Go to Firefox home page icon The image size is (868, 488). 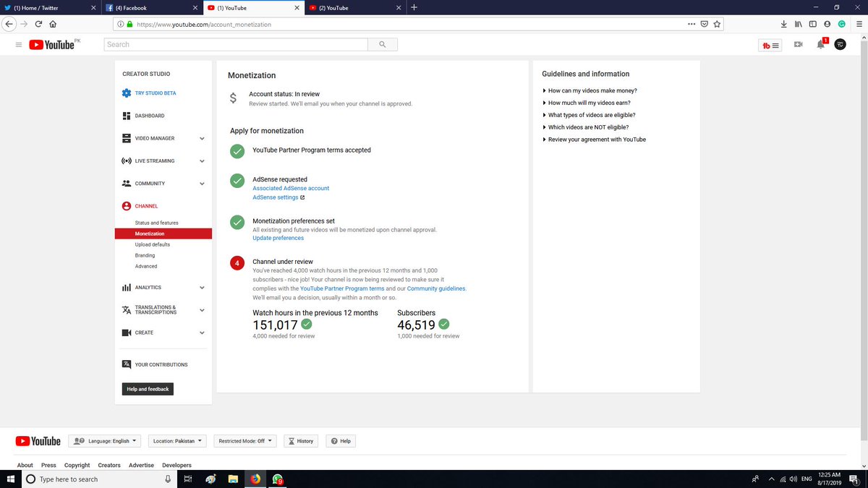(x=53, y=23)
